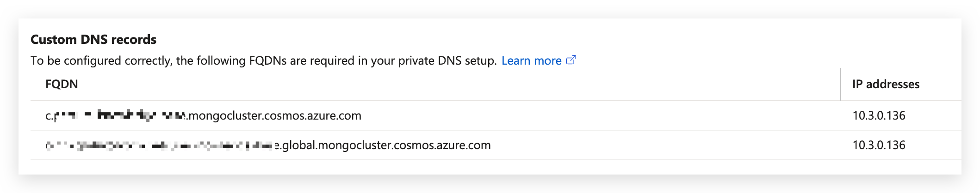Click the FQDN requirement description sentence
The image size is (980, 193).
pos(264,60)
